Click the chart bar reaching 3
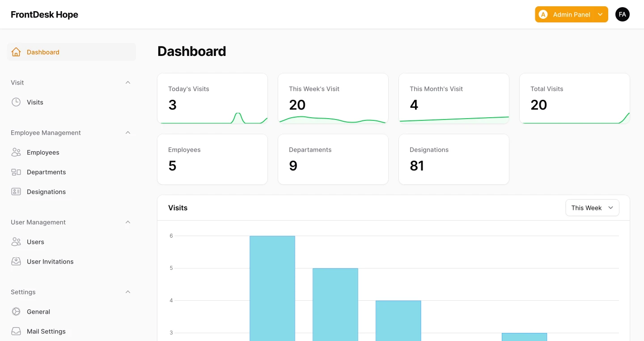The height and width of the screenshot is (341, 644). click(x=524, y=337)
